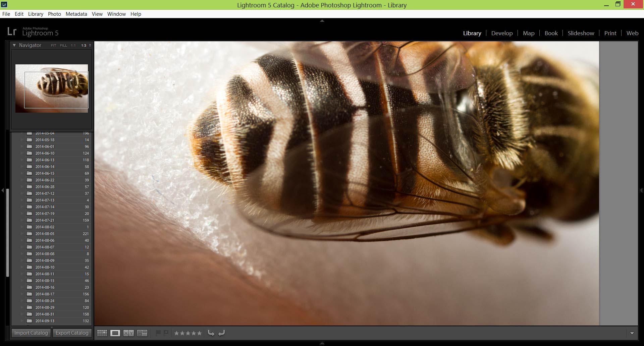Image resolution: width=644 pixels, height=346 pixels.
Task: Open the Photo menu
Action: pyautogui.click(x=54, y=14)
